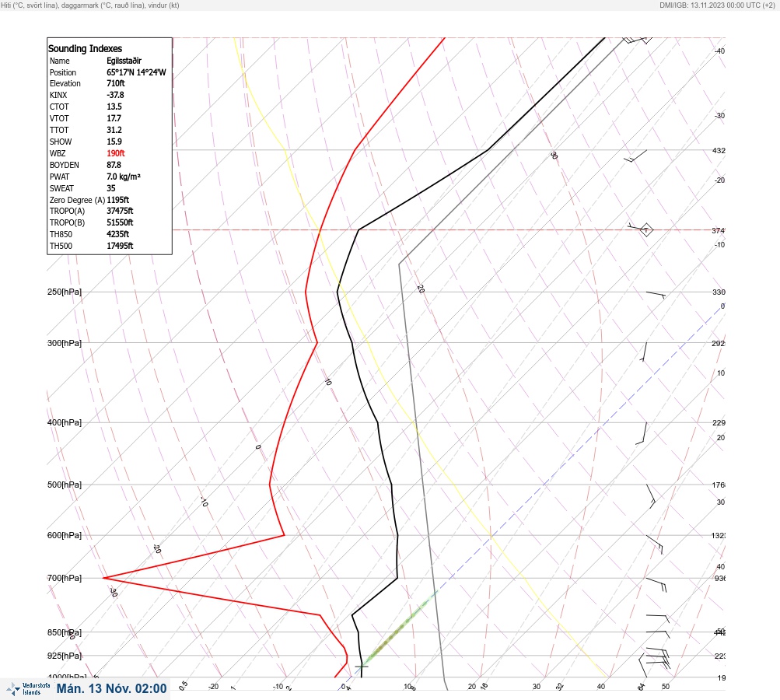The height and width of the screenshot is (700, 780).
Task: Click the tropopause diamond marker on the wind column
Action: (x=645, y=230)
